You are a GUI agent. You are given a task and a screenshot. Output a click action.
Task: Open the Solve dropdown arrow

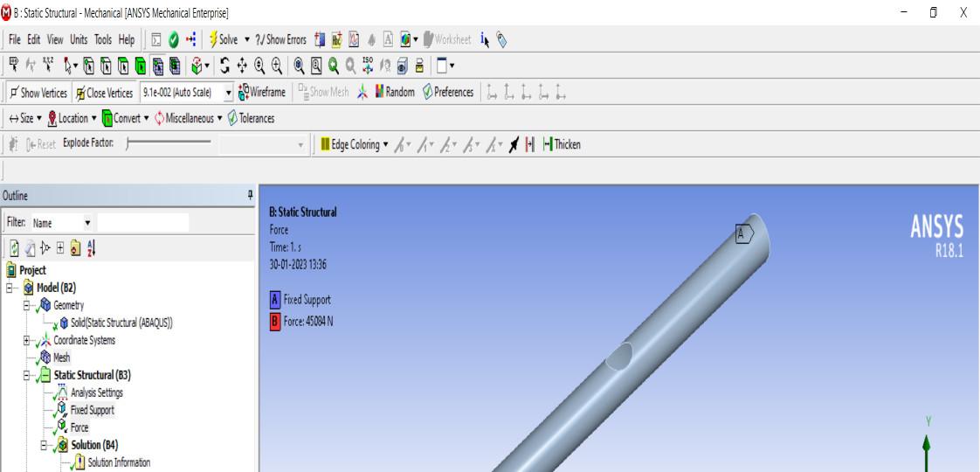246,40
